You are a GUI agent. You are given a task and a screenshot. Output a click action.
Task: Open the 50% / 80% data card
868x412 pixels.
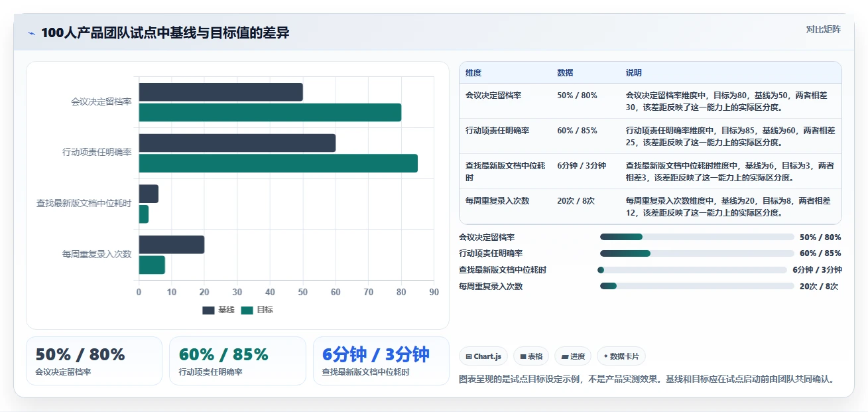(x=94, y=361)
